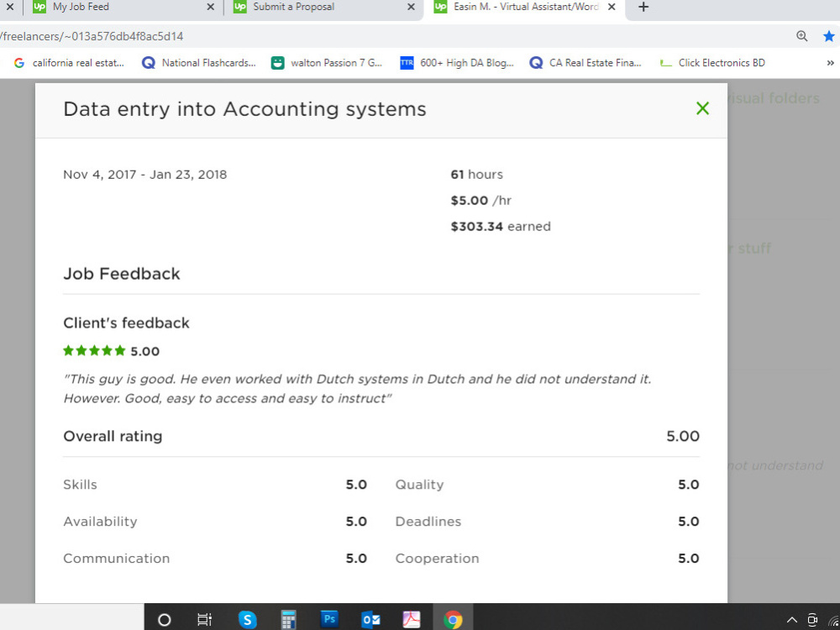Screen dimensions: 840x630
Task: Click the "Overall rating" label
Action: [x=113, y=436]
